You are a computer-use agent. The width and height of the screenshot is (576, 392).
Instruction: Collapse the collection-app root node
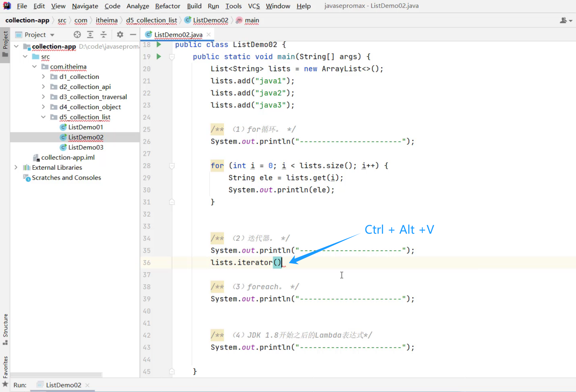pos(16,46)
